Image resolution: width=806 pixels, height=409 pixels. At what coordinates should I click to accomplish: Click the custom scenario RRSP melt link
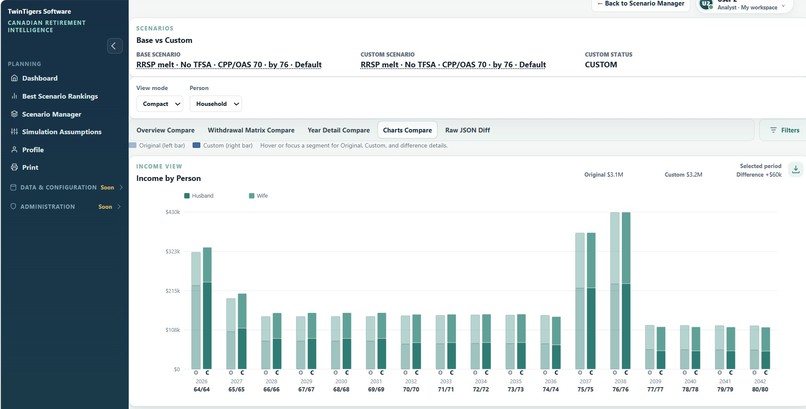pos(453,65)
